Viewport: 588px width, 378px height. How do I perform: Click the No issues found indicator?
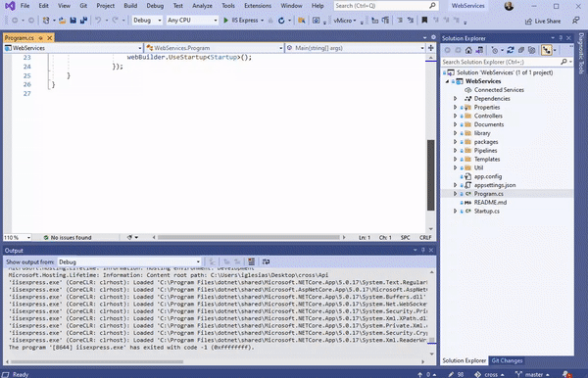[67, 237]
